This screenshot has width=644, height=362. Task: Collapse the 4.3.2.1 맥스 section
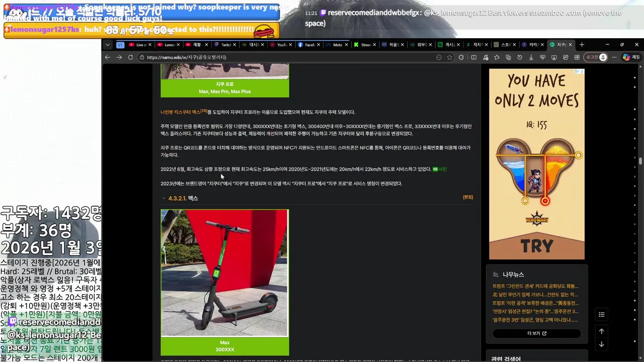(164, 198)
